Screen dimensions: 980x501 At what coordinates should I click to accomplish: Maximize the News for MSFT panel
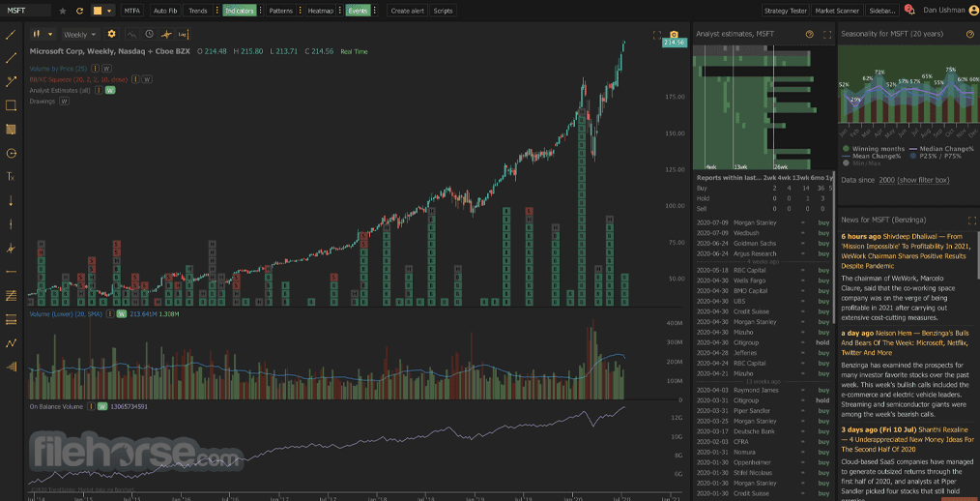point(972,221)
